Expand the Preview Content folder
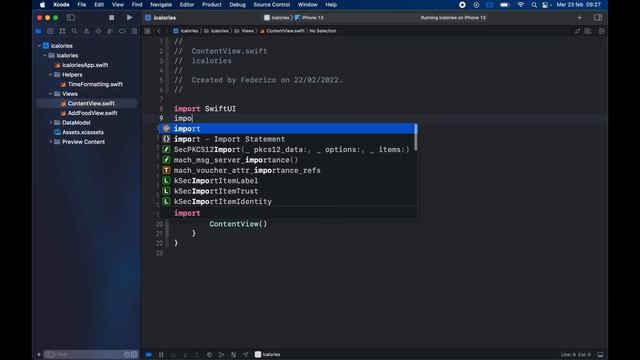 point(51,142)
